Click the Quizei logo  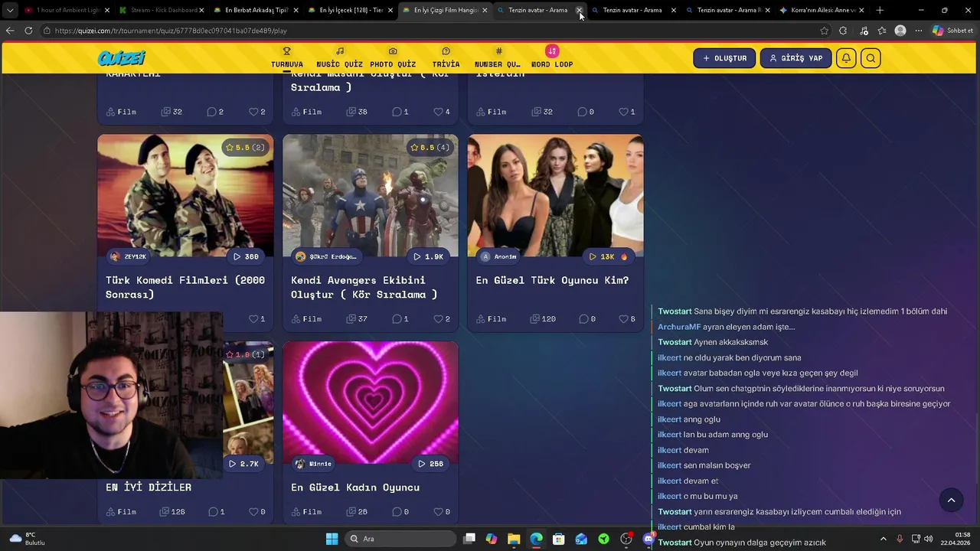click(121, 58)
